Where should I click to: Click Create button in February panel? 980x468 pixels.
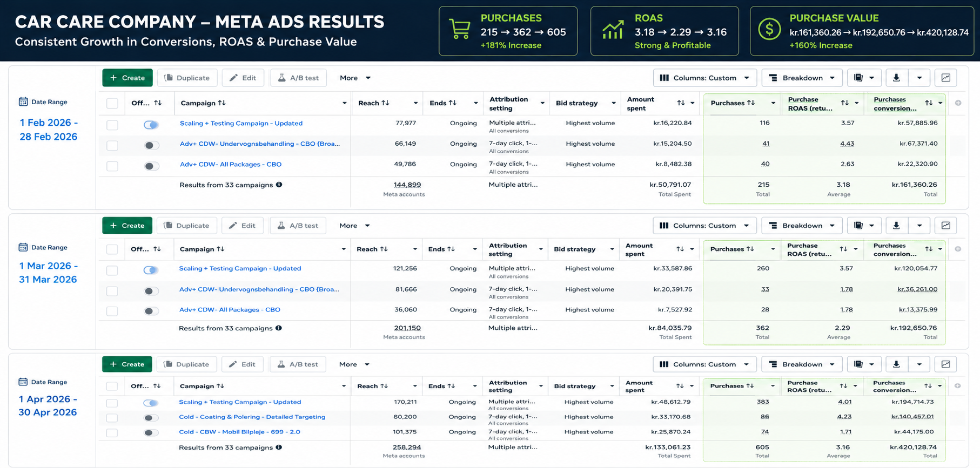pos(127,78)
